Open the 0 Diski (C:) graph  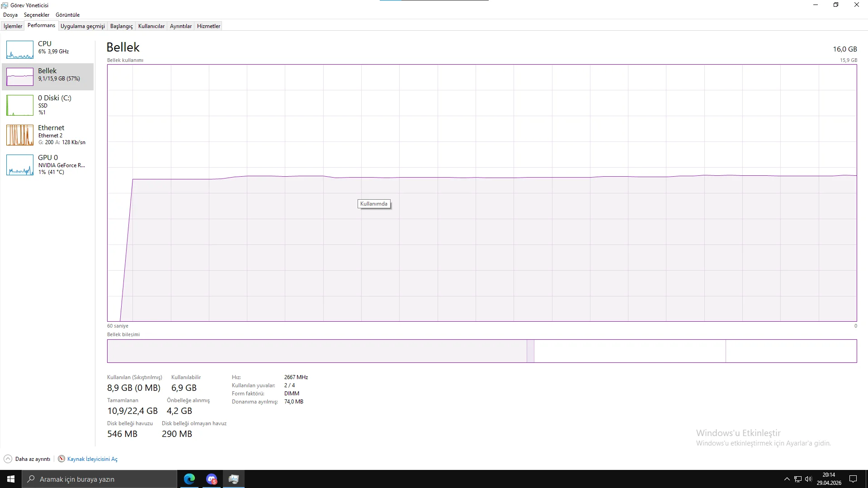[x=20, y=105]
